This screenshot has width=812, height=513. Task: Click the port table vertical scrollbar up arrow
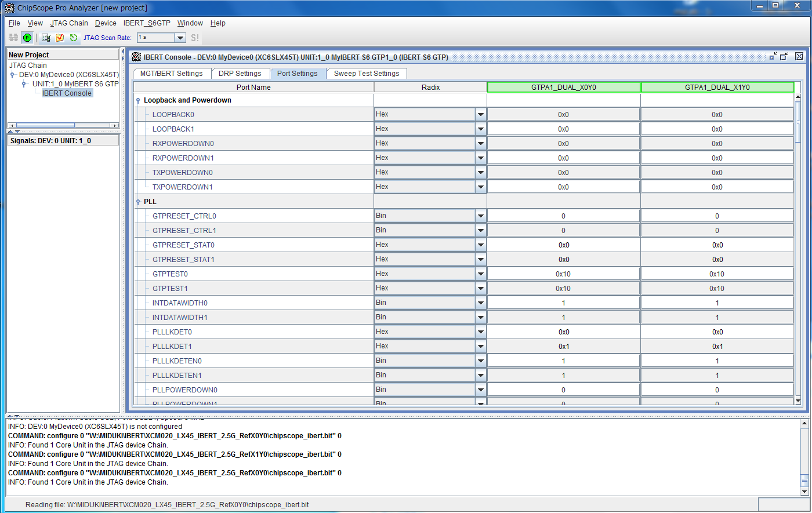[798, 97]
